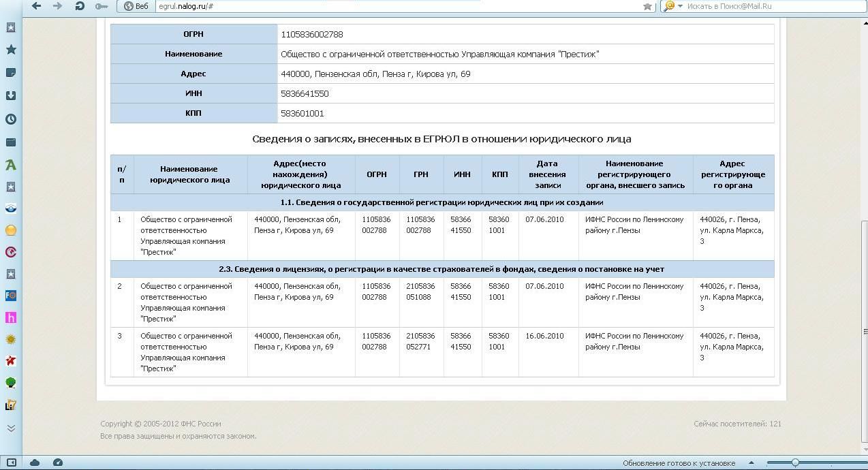Click the browser Back arrow
The image size is (868, 470).
click(x=36, y=6)
